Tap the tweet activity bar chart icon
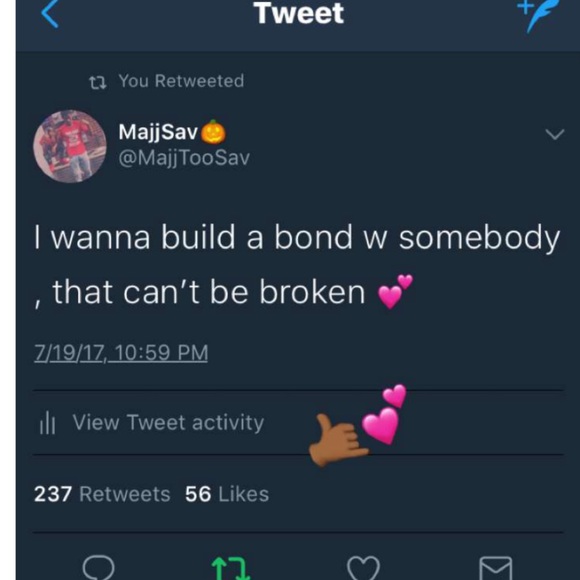Screen dimensions: 580x580 coord(48,424)
